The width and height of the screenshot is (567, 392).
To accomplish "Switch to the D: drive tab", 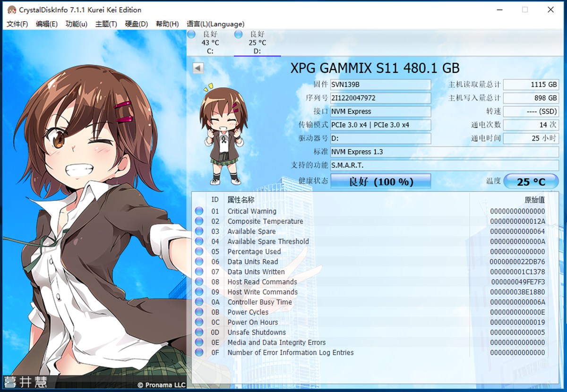I will [257, 43].
